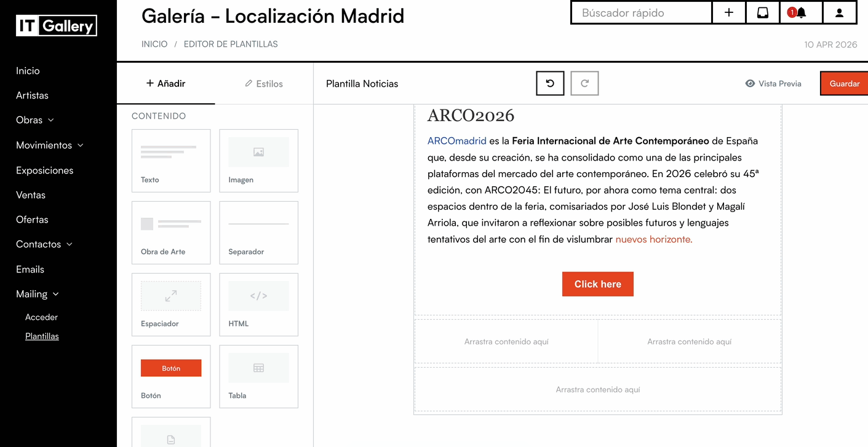Click the orange Click here button

[598, 284]
